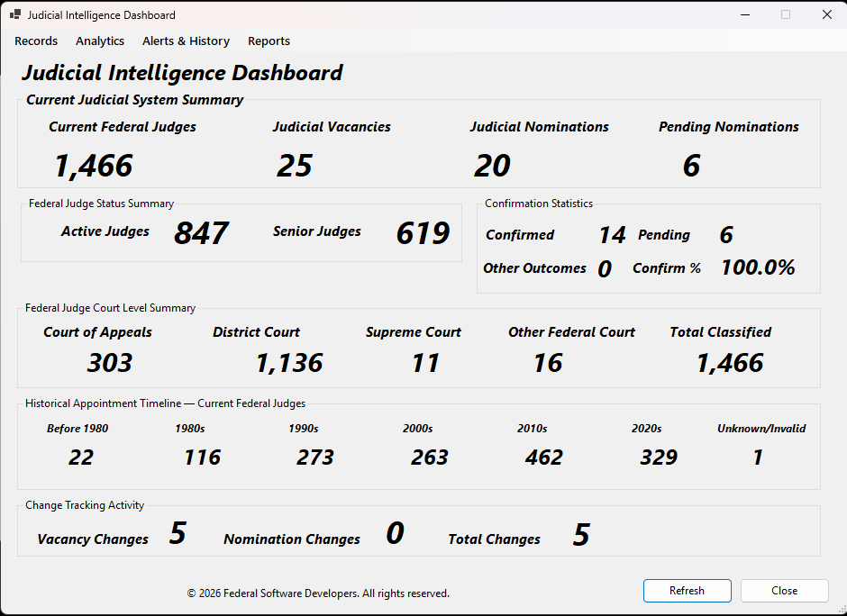The height and width of the screenshot is (616, 847).
Task: Click the Supreme Court count 11
Action: tap(425, 363)
